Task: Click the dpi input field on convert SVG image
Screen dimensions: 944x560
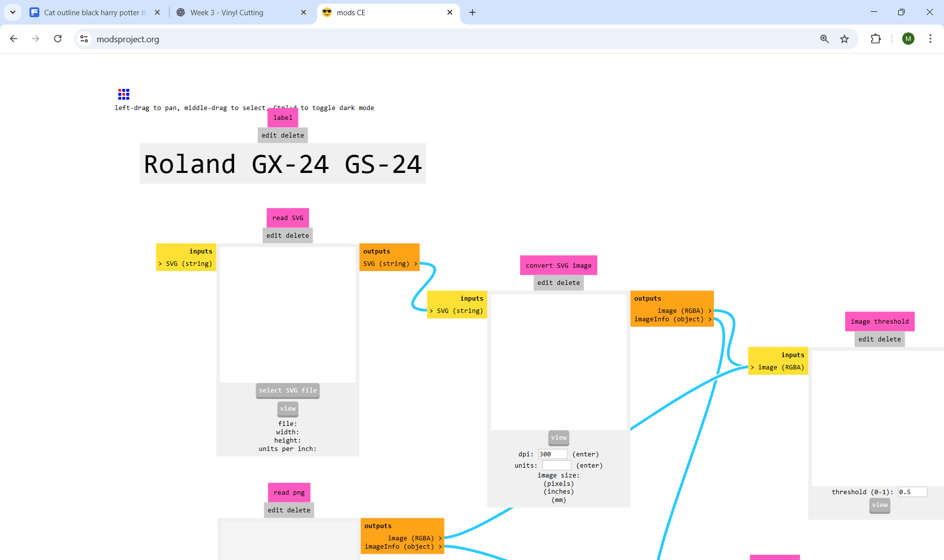Action: (553, 454)
